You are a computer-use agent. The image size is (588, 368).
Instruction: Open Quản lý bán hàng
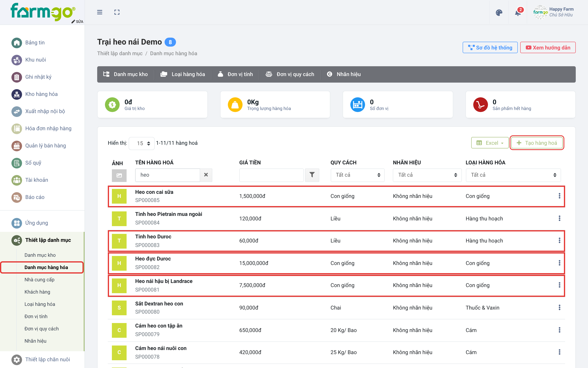point(39,146)
